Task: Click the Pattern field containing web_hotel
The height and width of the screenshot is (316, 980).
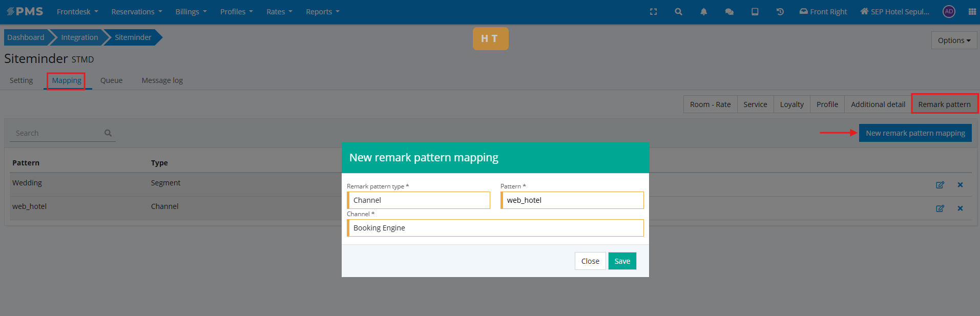Action: [x=572, y=200]
